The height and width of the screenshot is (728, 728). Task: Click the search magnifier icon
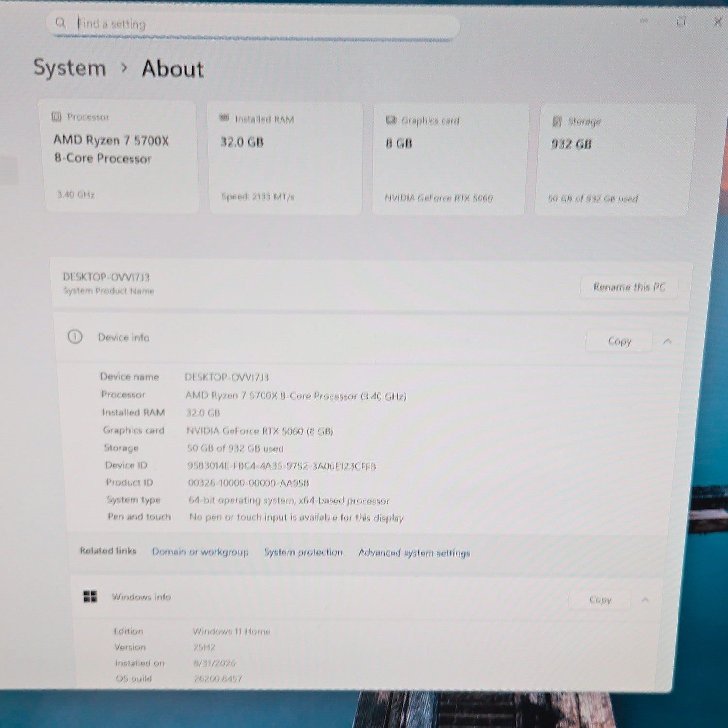pyautogui.click(x=61, y=22)
